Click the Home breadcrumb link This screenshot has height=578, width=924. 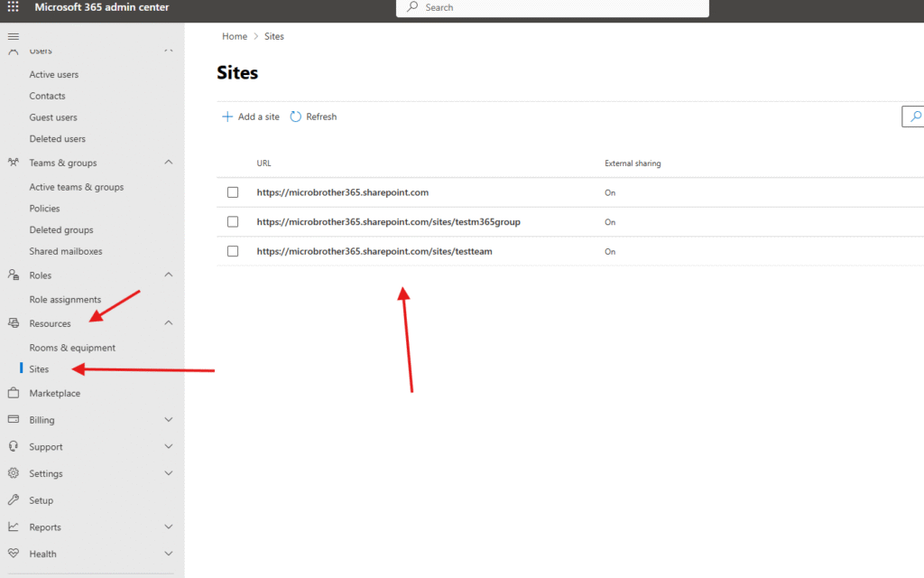point(235,36)
